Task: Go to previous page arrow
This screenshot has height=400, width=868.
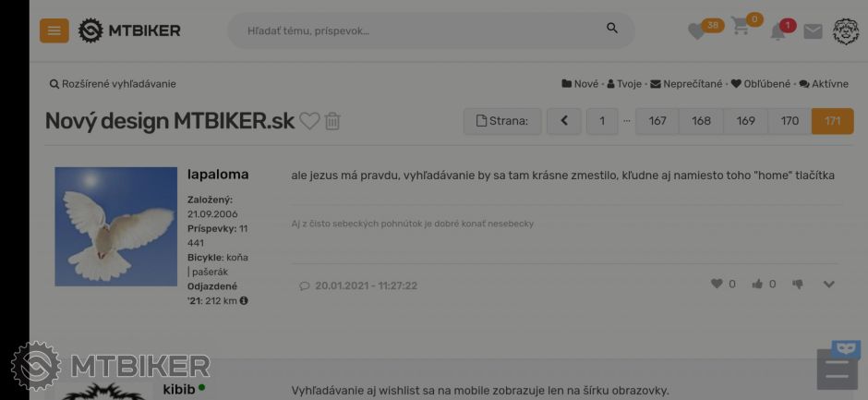Action: [564, 121]
